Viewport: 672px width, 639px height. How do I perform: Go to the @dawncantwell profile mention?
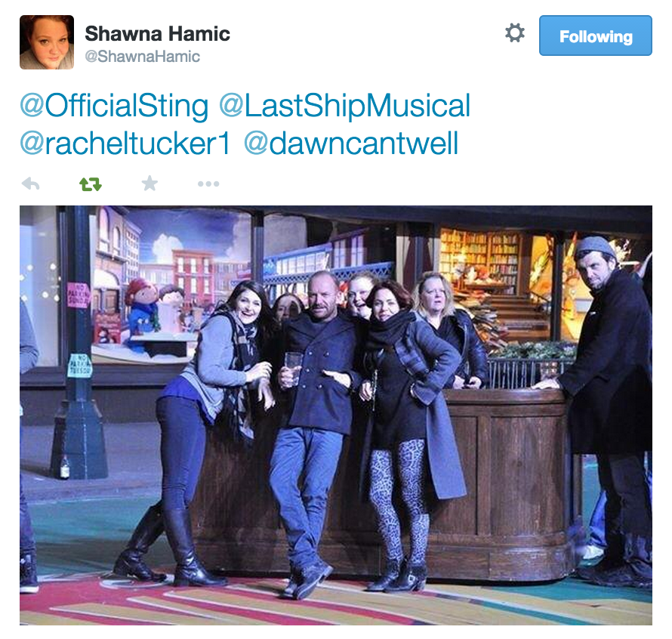pyautogui.click(x=351, y=144)
